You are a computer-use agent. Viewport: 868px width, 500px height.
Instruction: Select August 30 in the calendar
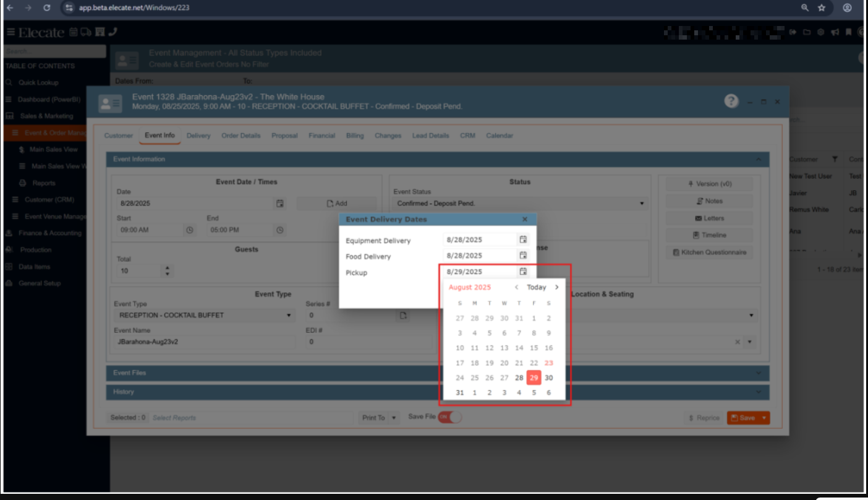(548, 378)
